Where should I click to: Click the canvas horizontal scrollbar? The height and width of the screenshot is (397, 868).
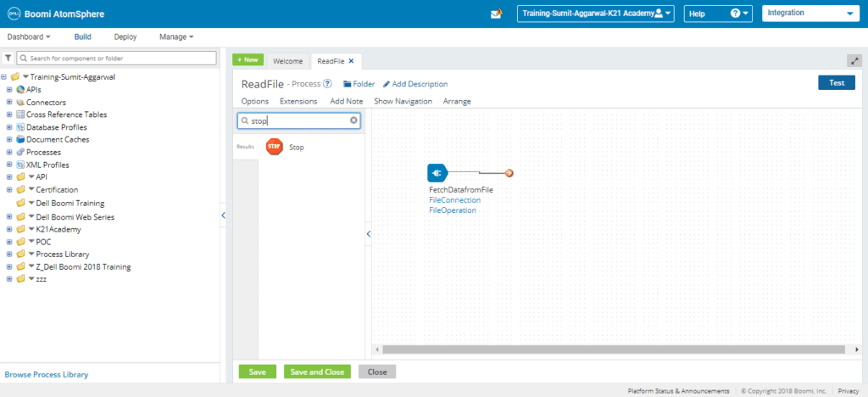(x=614, y=349)
